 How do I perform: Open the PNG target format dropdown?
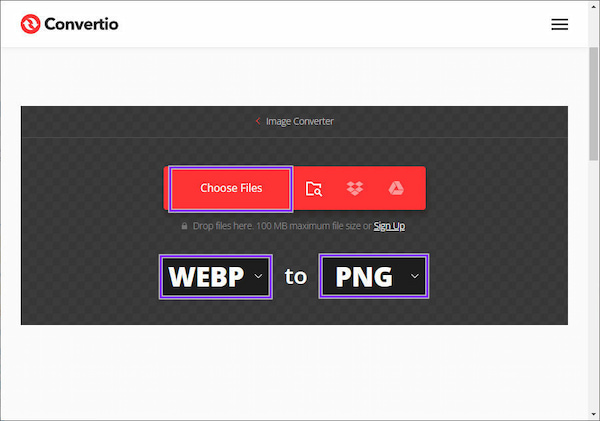pyautogui.click(x=374, y=276)
